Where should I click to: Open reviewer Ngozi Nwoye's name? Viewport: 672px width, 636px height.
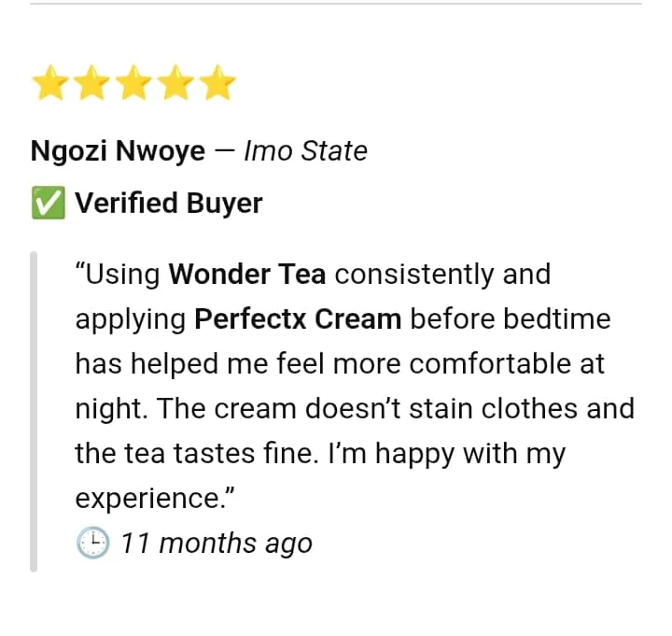118,151
